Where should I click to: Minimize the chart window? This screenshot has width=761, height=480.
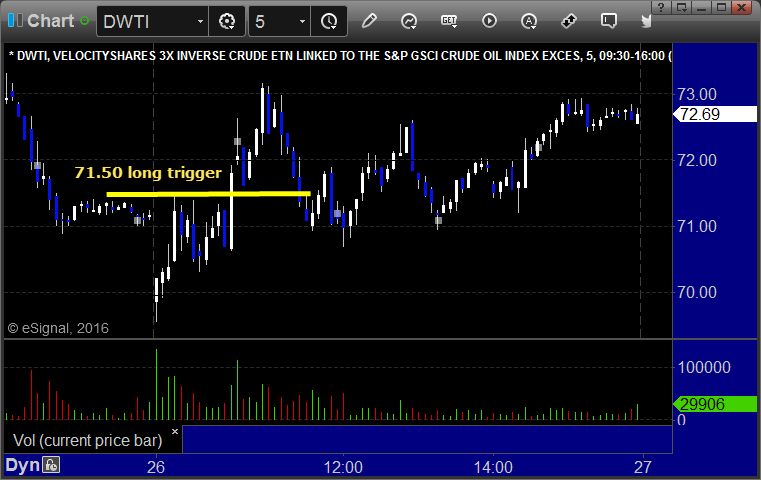tap(701, 7)
